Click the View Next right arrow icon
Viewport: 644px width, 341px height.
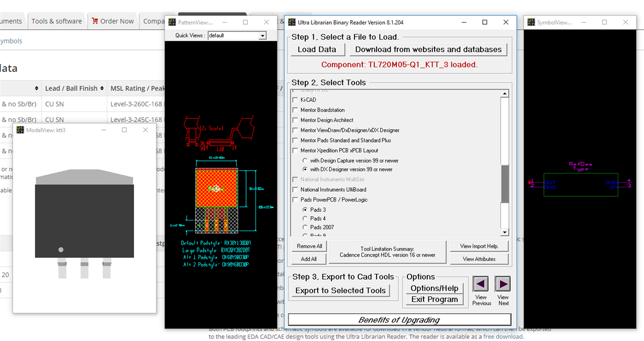(503, 284)
